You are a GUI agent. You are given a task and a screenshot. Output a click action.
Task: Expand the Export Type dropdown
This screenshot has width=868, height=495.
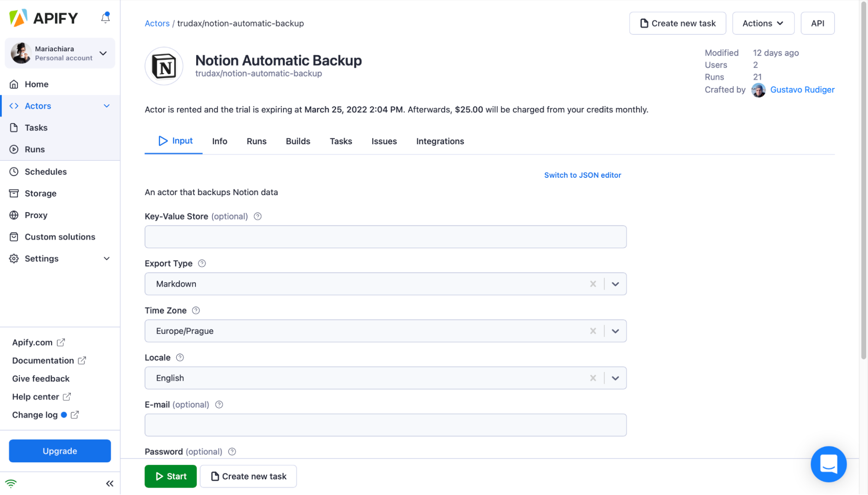coord(615,284)
